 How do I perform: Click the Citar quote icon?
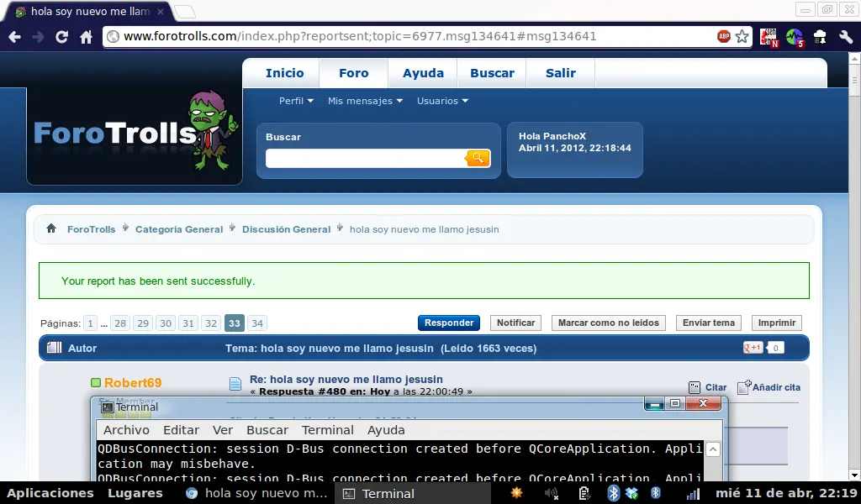(x=695, y=387)
